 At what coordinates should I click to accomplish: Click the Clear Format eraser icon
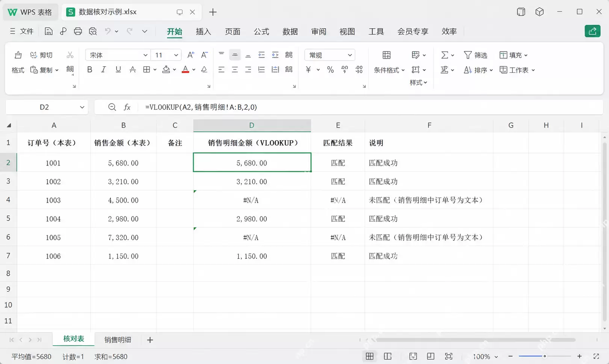(204, 69)
